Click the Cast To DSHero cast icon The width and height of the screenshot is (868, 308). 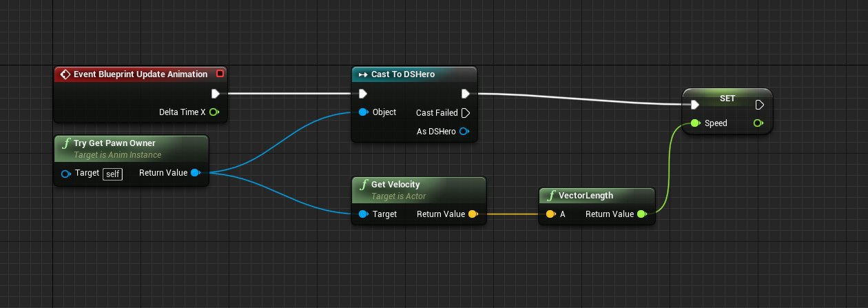tap(362, 74)
